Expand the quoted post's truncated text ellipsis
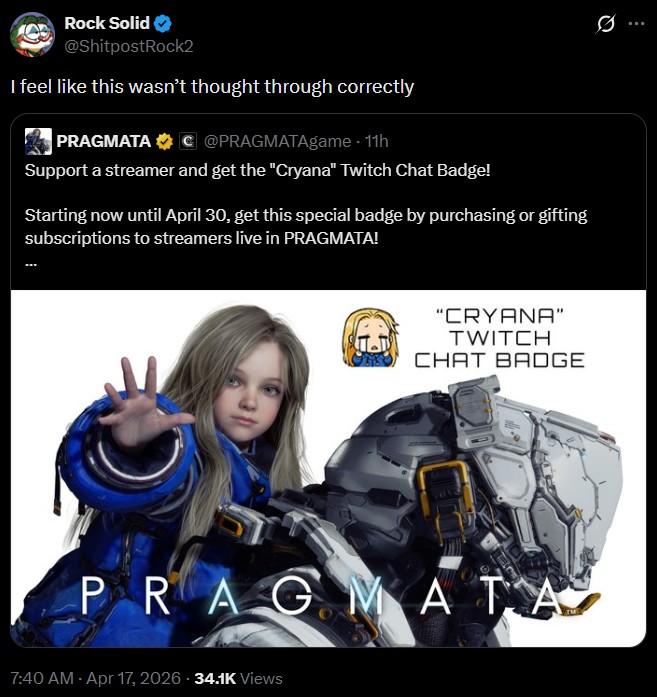This screenshot has width=657, height=697. pos(31,264)
